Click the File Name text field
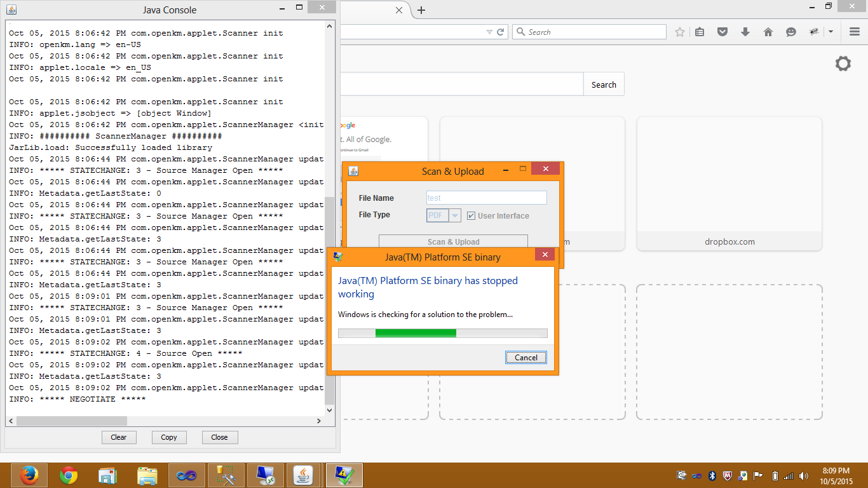This screenshot has width=868, height=488. tap(486, 198)
